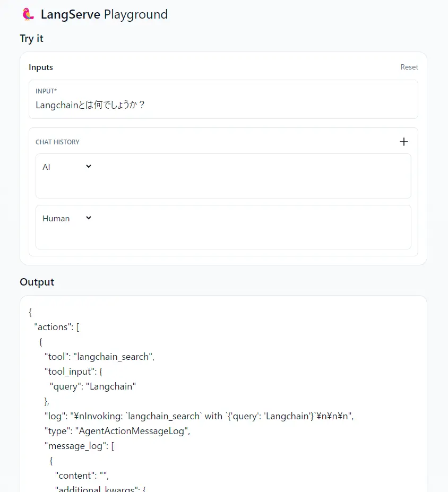The width and height of the screenshot is (448, 492).
Task: Click the "tool": "langchain_search" output line
Action: 99,357
